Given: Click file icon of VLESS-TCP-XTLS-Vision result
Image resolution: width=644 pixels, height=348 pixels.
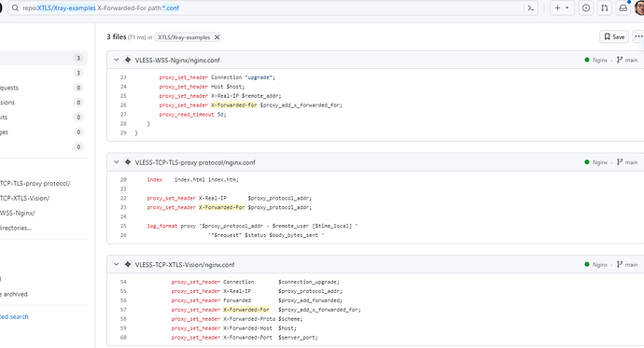Looking at the screenshot, I should (x=128, y=264).
